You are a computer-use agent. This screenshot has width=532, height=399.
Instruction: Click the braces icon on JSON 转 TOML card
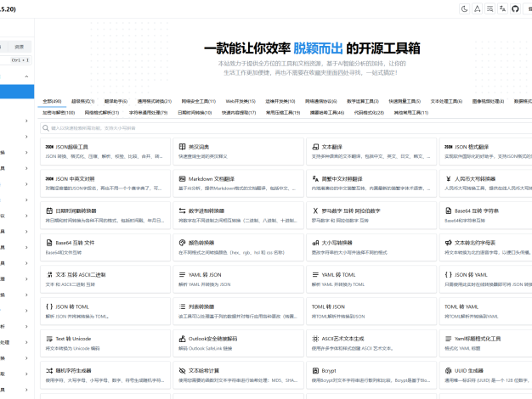tap(49, 306)
